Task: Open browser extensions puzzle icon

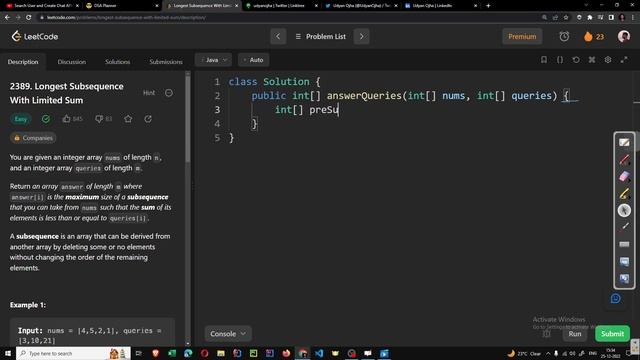Action: 590,18
